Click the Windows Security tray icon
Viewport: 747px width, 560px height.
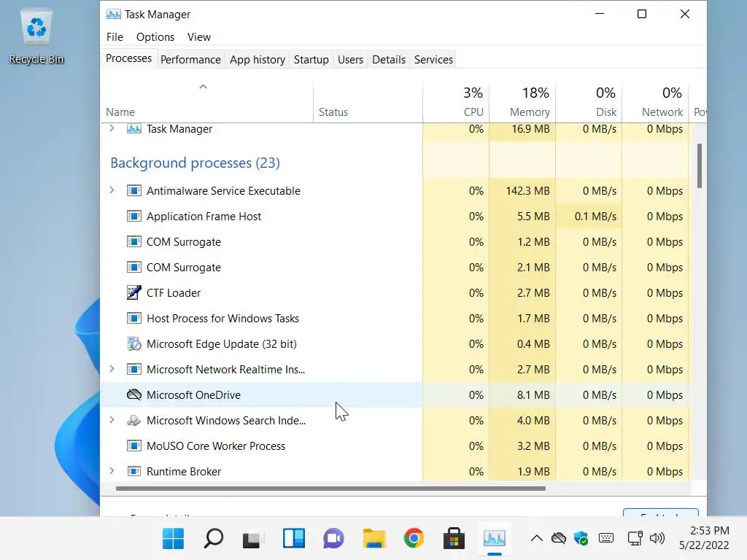click(581, 539)
